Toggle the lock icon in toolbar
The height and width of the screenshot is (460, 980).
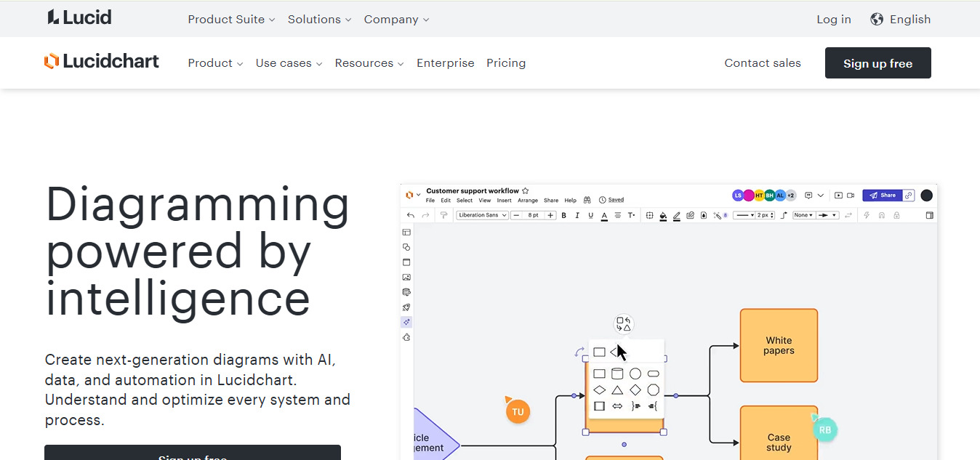pos(896,215)
